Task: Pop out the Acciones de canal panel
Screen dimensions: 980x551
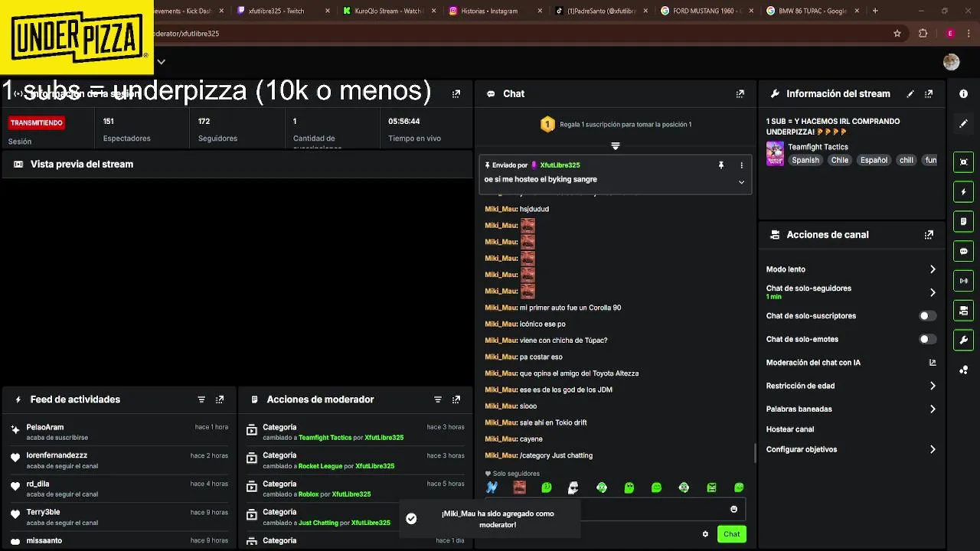Action: pyautogui.click(x=929, y=235)
